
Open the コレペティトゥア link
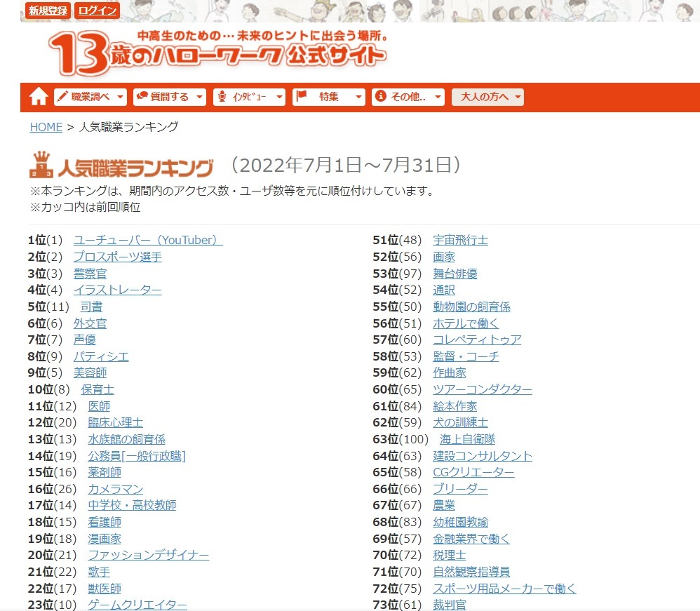pyautogui.click(x=477, y=340)
